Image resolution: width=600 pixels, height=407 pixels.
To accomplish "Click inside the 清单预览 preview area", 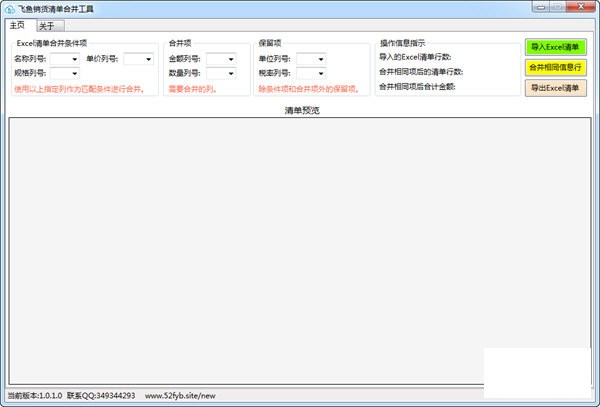I will pyautogui.click(x=300, y=250).
